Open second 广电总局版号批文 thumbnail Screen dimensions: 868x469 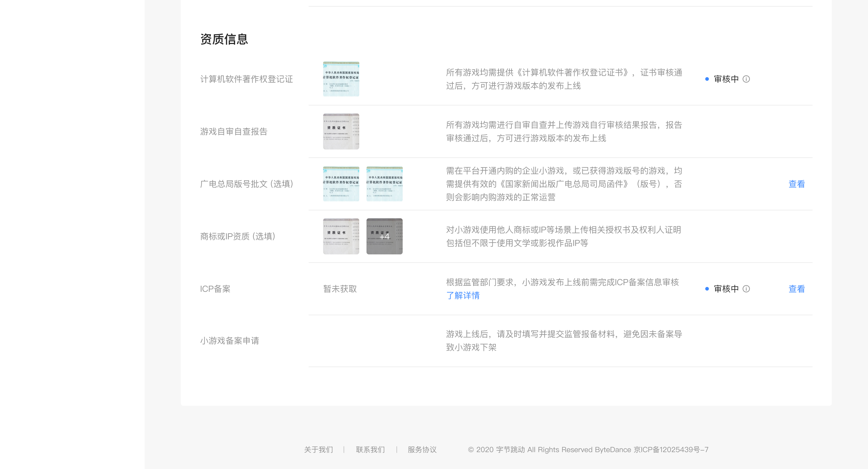click(385, 184)
